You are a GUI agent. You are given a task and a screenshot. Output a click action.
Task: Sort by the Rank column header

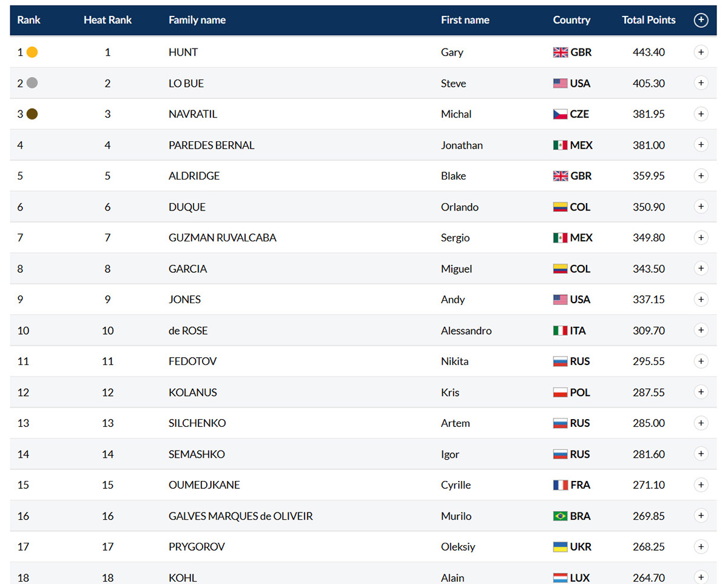(29, 20)
